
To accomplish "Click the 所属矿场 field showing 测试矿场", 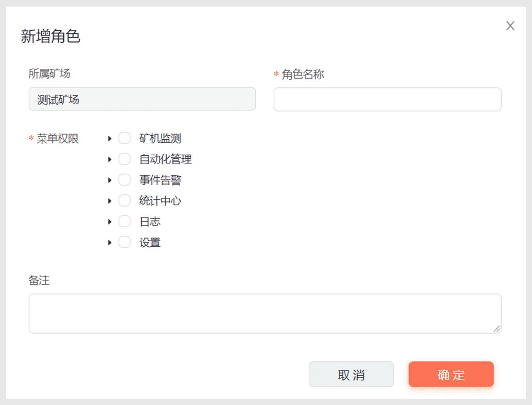I will (x=142, y=99).
